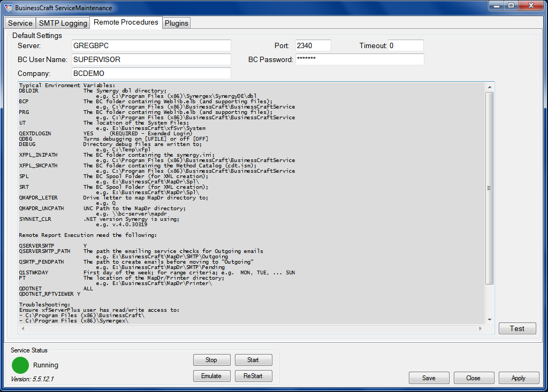This screenshot has height=392, width=548.
Task: Click the 'XFPL_SMCPATH' variable name
Action: (x=38, y=166)
